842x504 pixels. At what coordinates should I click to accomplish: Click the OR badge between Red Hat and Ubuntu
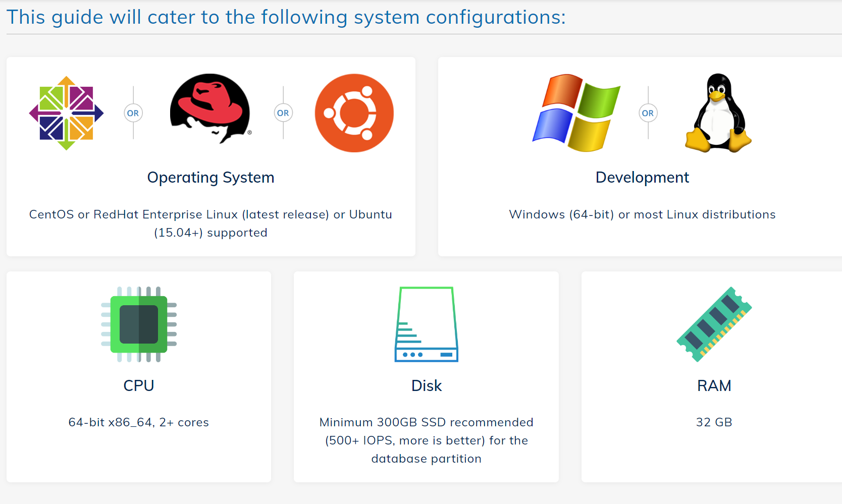click(x=283, y=113)
